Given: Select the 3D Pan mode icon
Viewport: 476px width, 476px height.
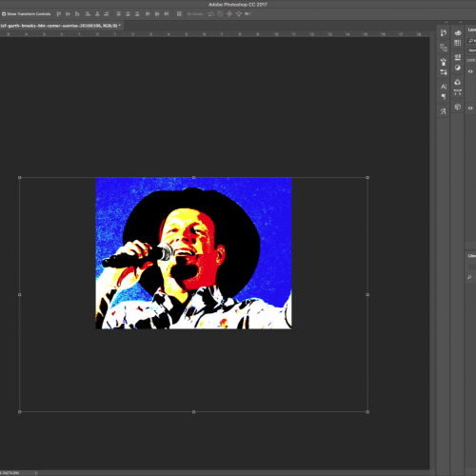Looking at the screenshot, I should (x=229, y=14).
